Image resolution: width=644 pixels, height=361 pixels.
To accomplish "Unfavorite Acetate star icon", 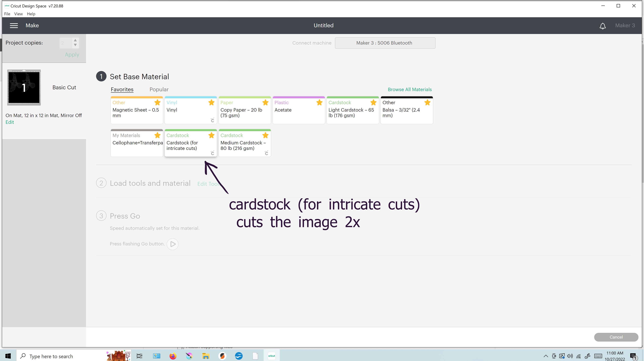I will click(x=319, y=102).
